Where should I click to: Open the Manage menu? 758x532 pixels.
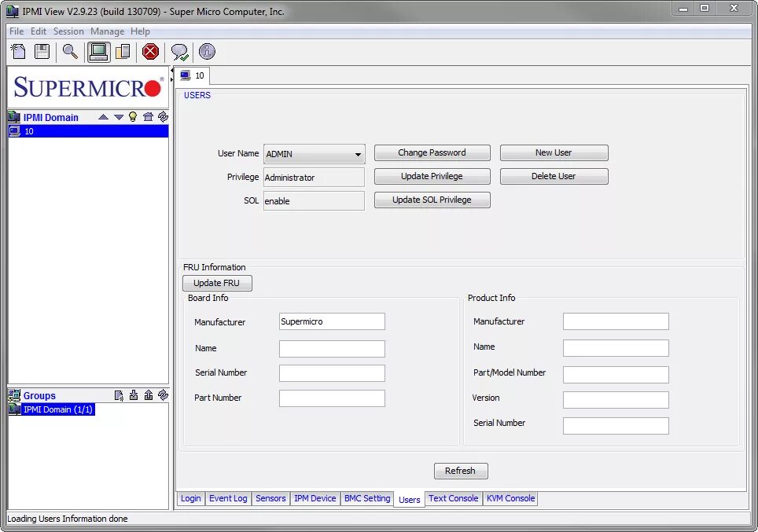point(107,31)
